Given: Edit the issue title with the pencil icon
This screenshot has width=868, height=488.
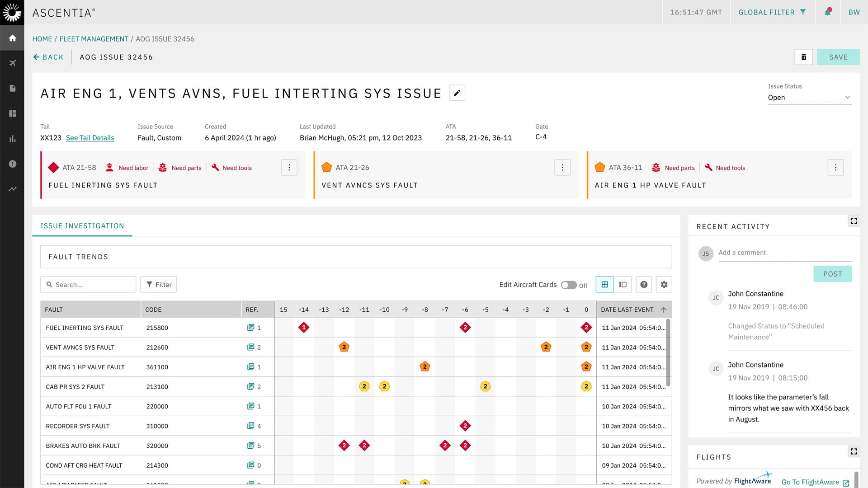Looking at the screenshot, I should pyautogui.click(x=457, y=92).
